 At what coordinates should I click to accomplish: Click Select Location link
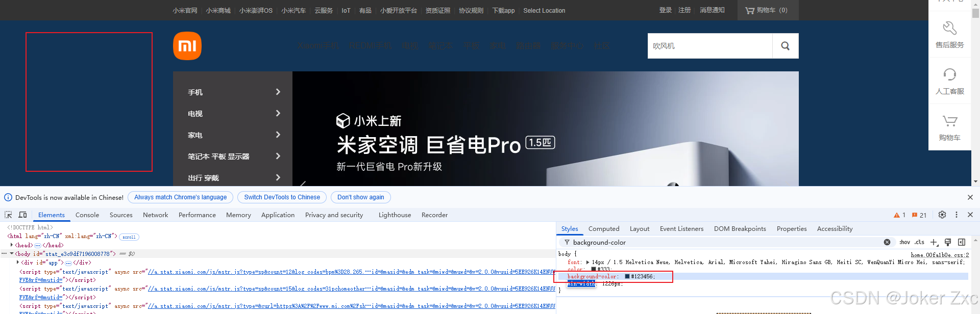tap(544, 11)
